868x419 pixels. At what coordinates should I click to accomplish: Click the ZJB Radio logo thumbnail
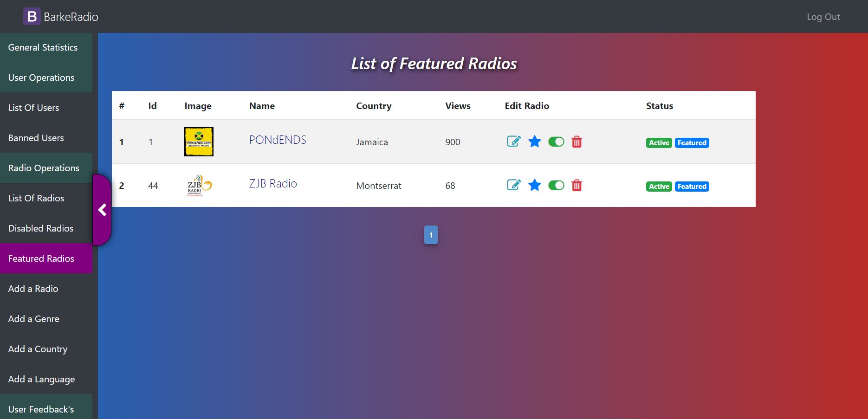point(199,185)
